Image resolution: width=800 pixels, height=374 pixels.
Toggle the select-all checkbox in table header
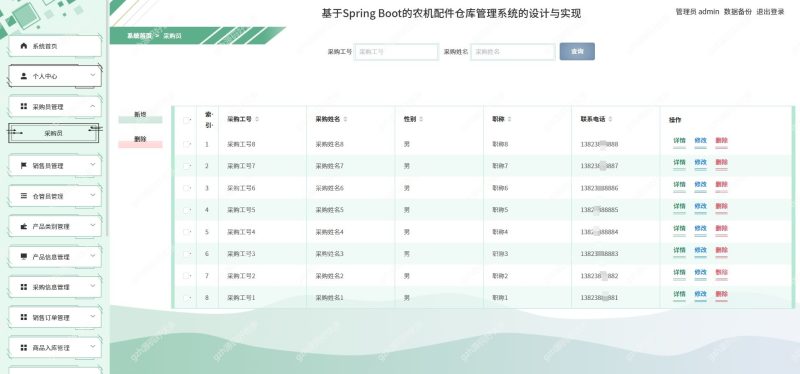pyautogui.click(x=186, y=120)
